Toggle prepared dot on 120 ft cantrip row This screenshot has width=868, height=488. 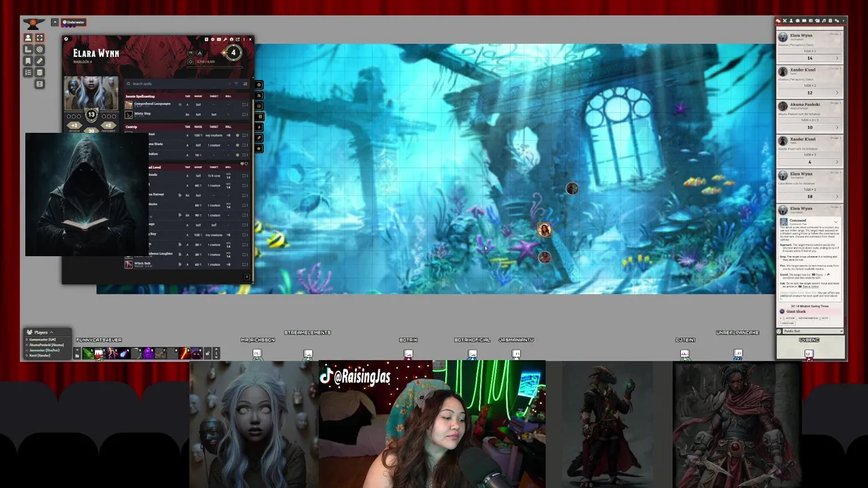click(237, 136)
